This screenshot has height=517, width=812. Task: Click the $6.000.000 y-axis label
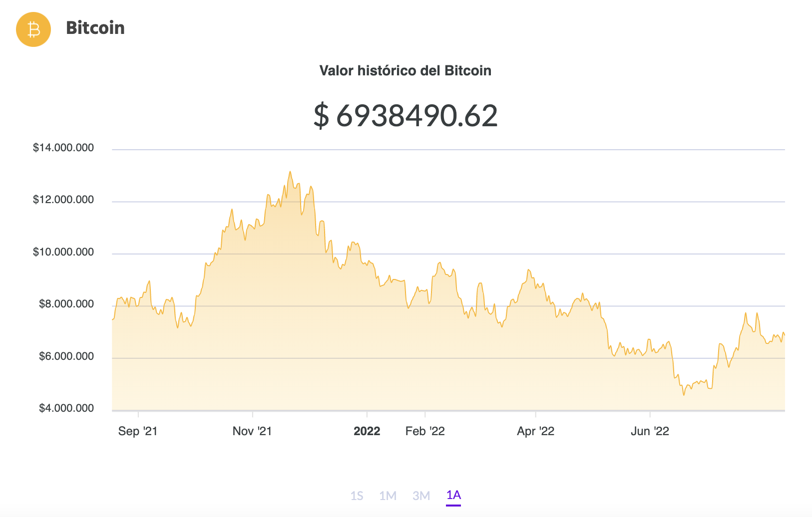(x=66, y=356)
